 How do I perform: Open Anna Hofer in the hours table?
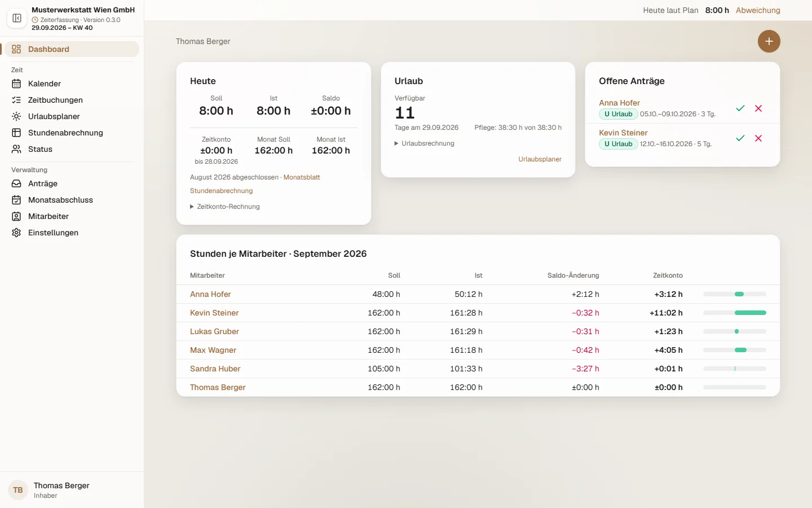point(210,294)
